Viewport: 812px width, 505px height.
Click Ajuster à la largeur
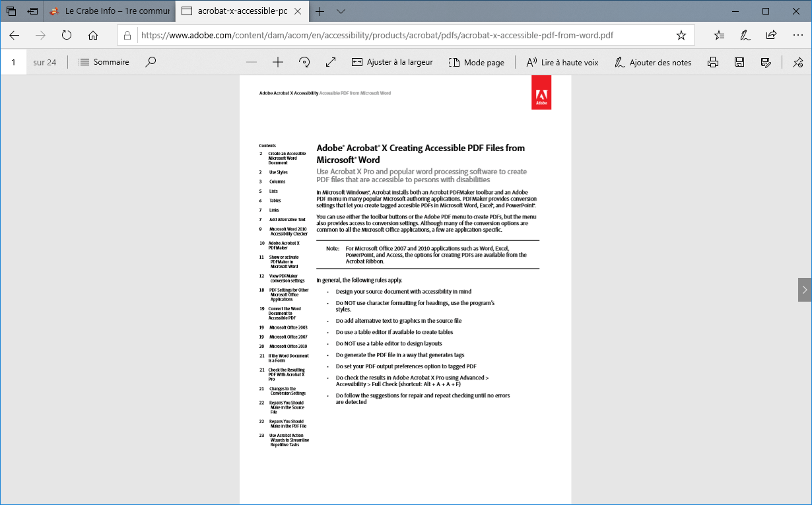click(x=392, y=62)
